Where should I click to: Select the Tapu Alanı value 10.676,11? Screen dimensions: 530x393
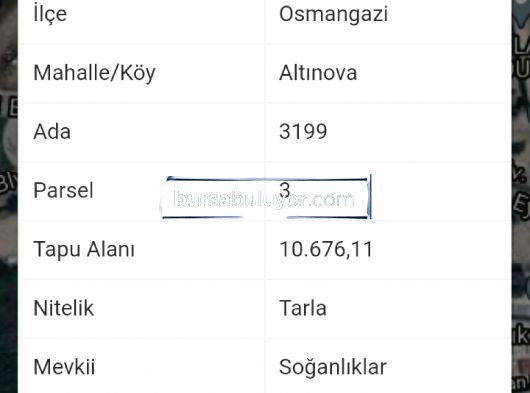pos(326,249)
